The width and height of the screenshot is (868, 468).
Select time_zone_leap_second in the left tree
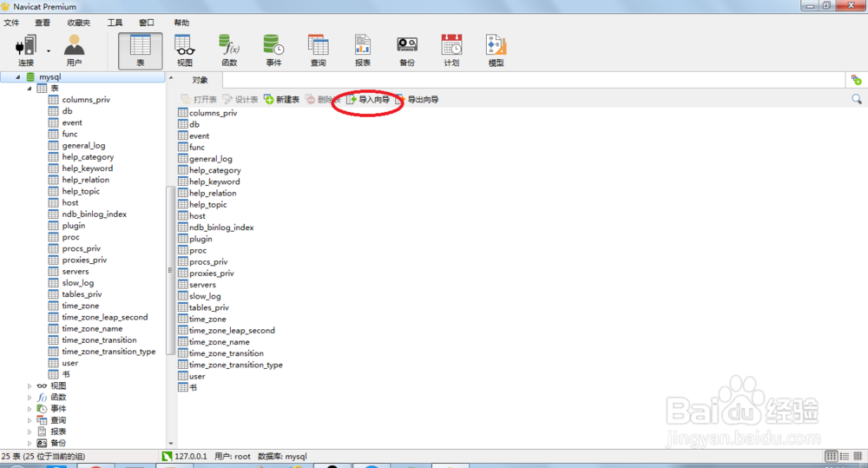pyautogui.click(x=105, y=317)
